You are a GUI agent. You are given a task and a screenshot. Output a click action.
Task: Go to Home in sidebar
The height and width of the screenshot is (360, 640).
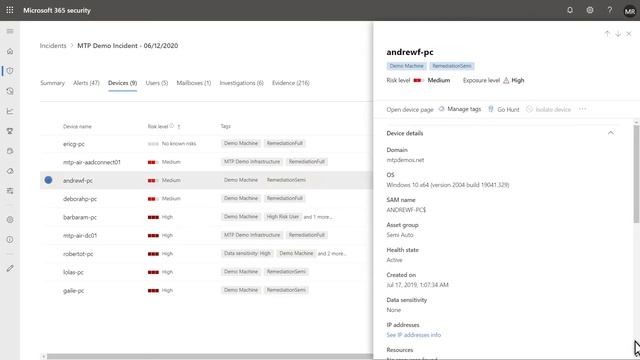coord(10,51)
